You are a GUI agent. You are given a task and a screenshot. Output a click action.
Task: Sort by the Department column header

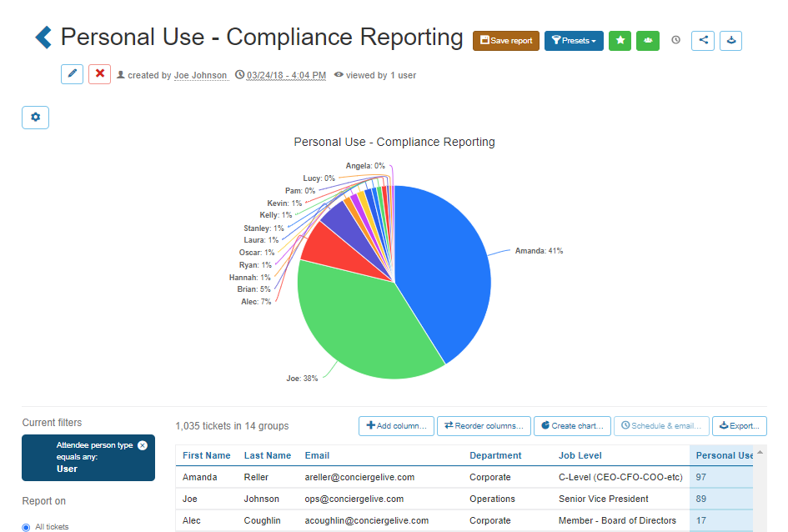[495, 455]
